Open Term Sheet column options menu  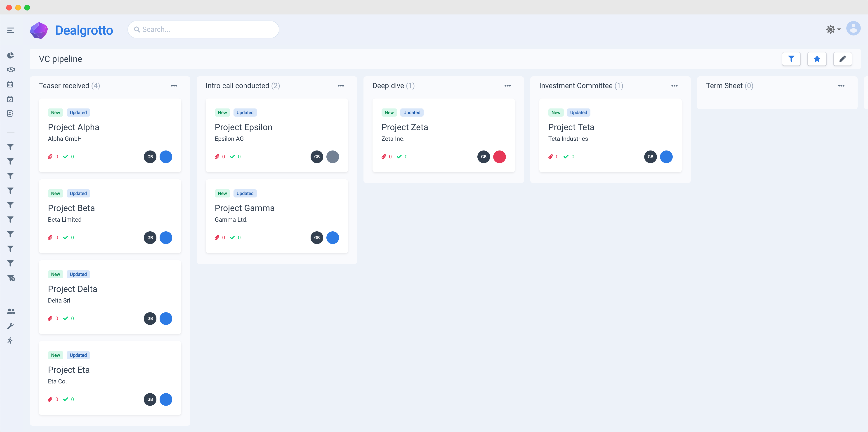[x=841, y=86]
